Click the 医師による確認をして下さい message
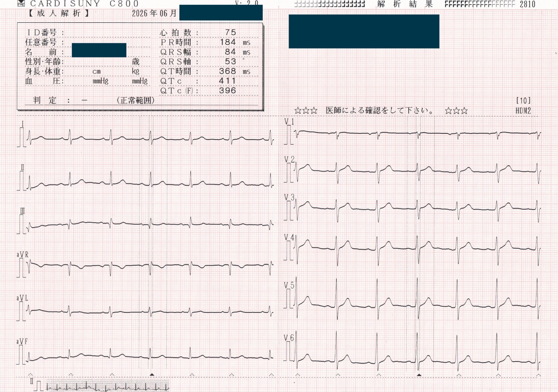 380,110
